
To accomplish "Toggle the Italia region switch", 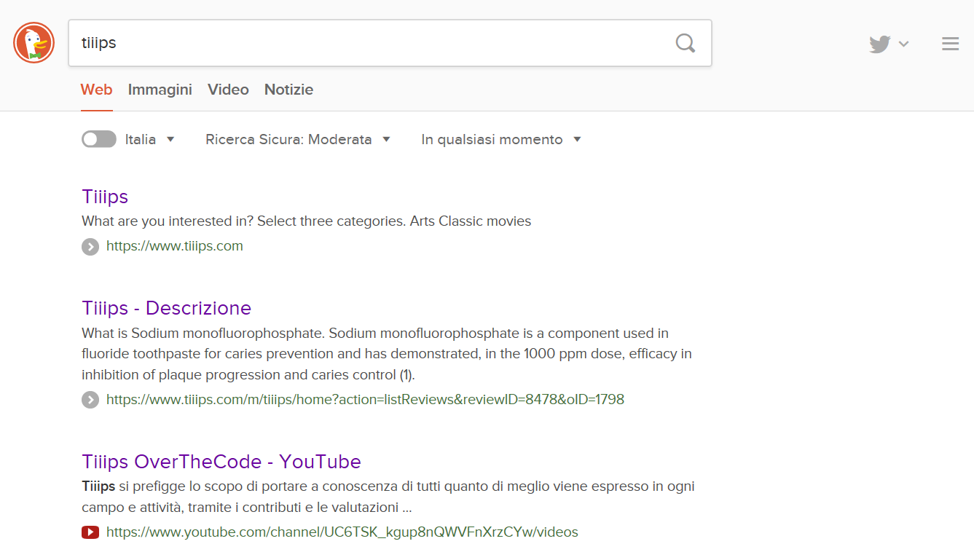I will pos(98,139).
